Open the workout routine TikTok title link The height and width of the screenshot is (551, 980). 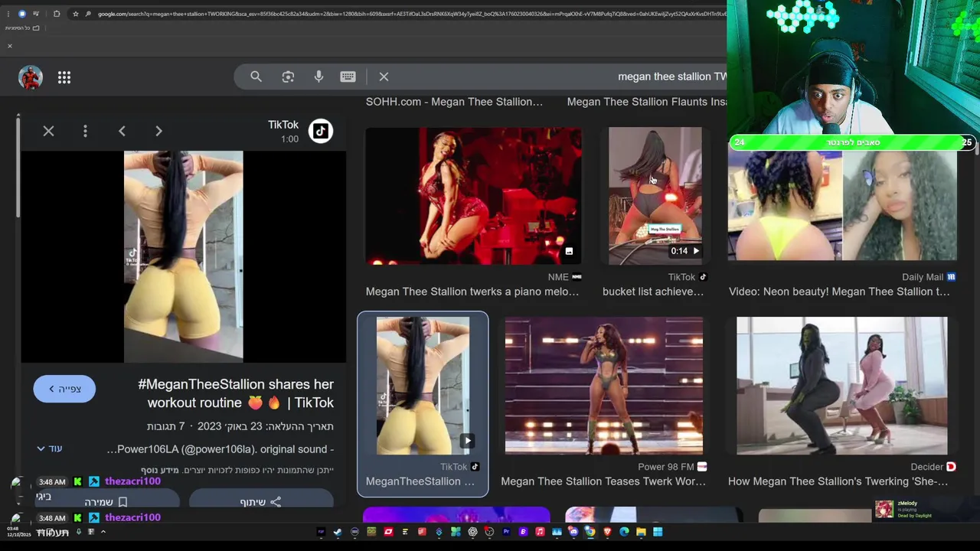[x=236, y=393]
